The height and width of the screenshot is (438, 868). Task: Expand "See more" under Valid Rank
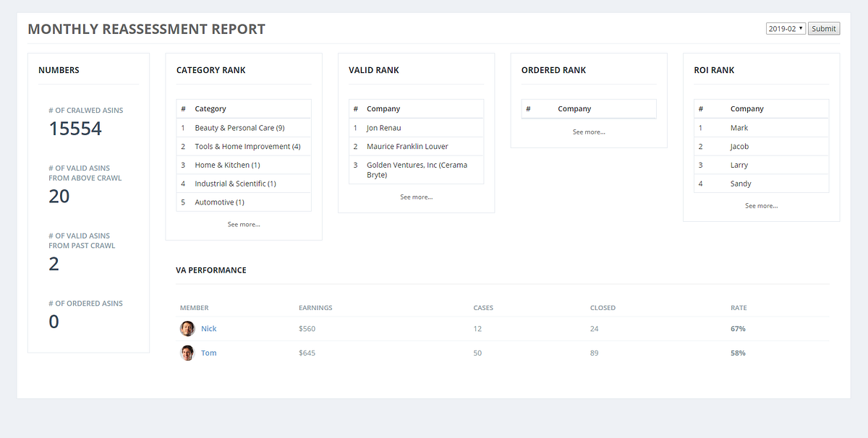(x=416, y=197)
